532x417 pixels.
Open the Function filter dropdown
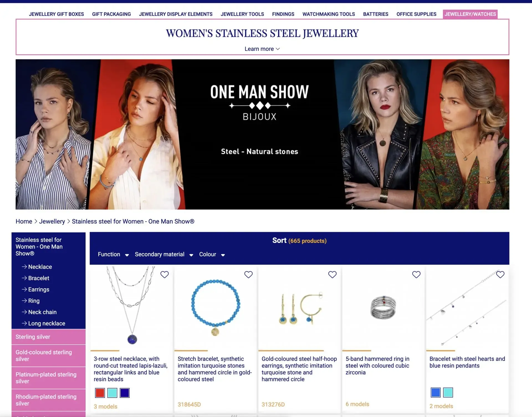(113, 254)
